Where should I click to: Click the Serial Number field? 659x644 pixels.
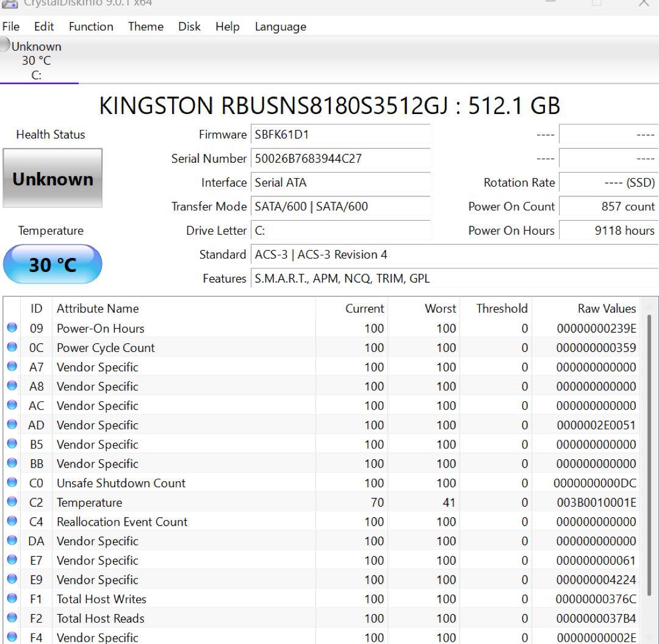point(340,159)
